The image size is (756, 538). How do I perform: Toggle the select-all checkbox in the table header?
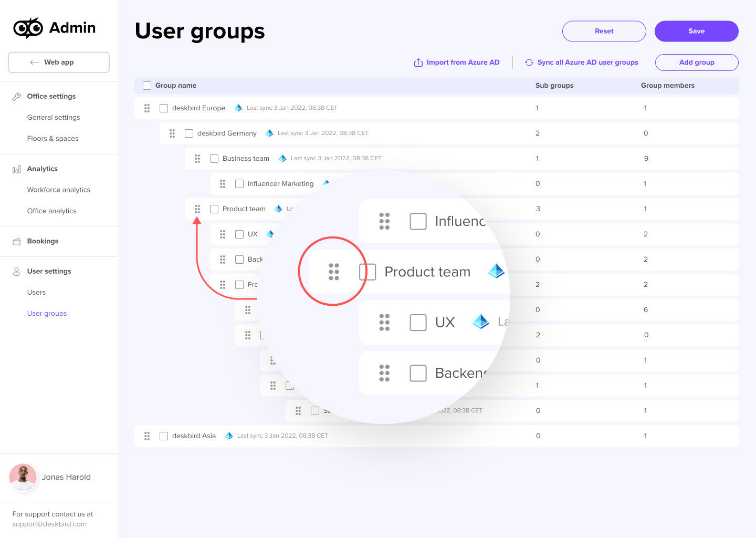coord(147,85)
